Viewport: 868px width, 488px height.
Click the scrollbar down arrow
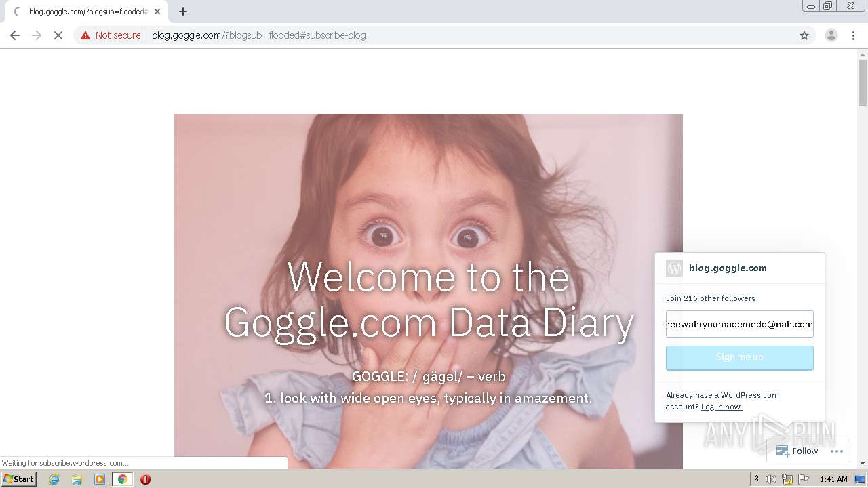[863, 463]
